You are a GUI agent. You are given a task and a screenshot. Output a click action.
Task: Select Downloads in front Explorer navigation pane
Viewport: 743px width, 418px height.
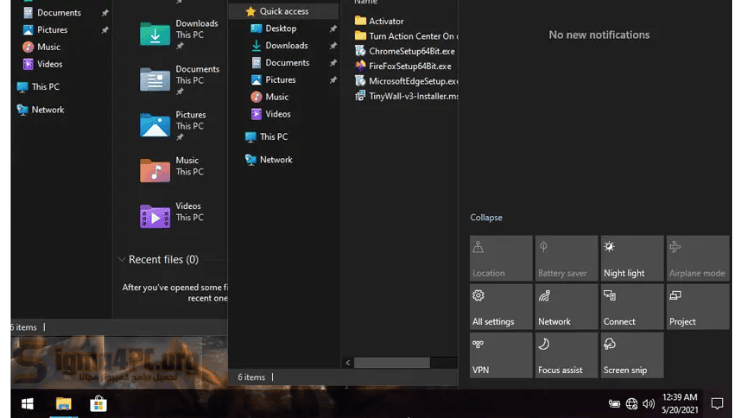[287, 45]
